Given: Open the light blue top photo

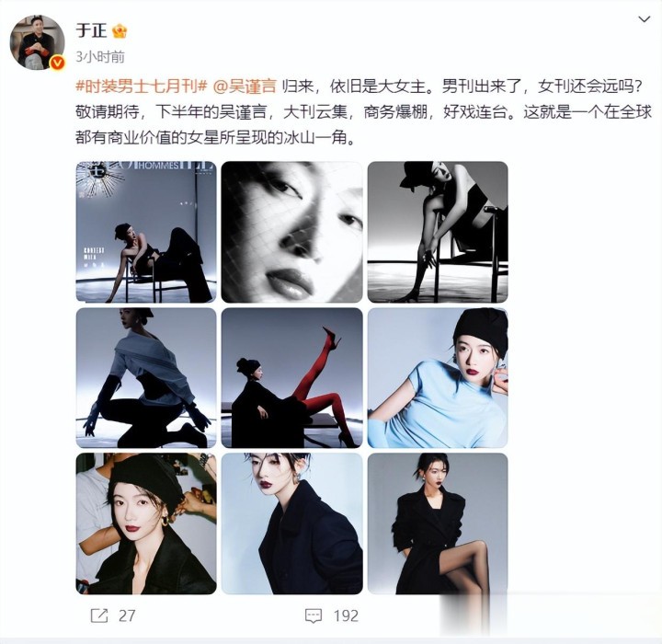Looking at the screenshot, I should tap(438, 378).
